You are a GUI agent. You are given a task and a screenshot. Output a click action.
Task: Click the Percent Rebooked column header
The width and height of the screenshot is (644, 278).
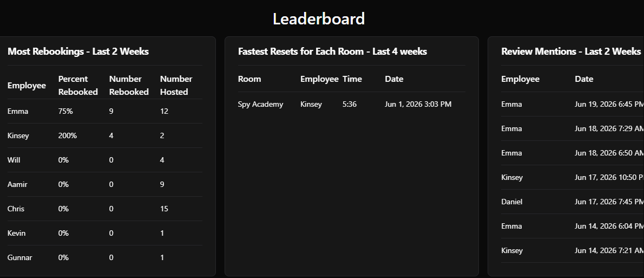pyautogui.click(x=78, y=85)
